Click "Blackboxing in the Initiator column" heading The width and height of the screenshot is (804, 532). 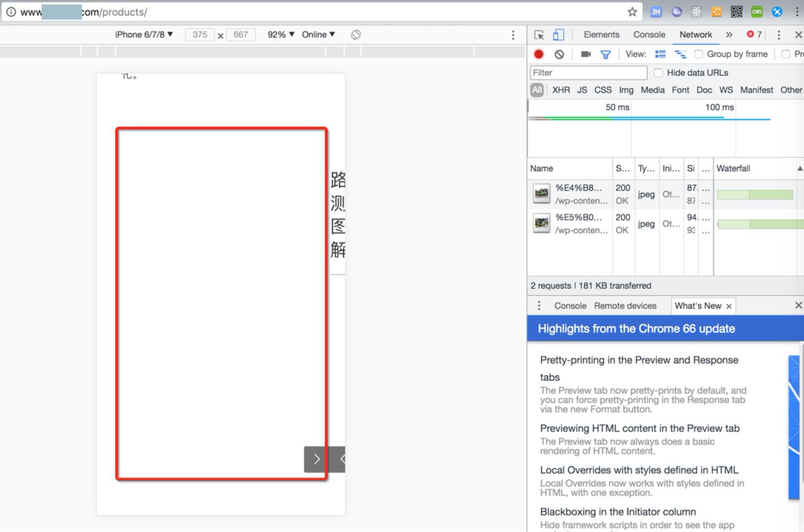pyautogui.click(x=618, y=512)
